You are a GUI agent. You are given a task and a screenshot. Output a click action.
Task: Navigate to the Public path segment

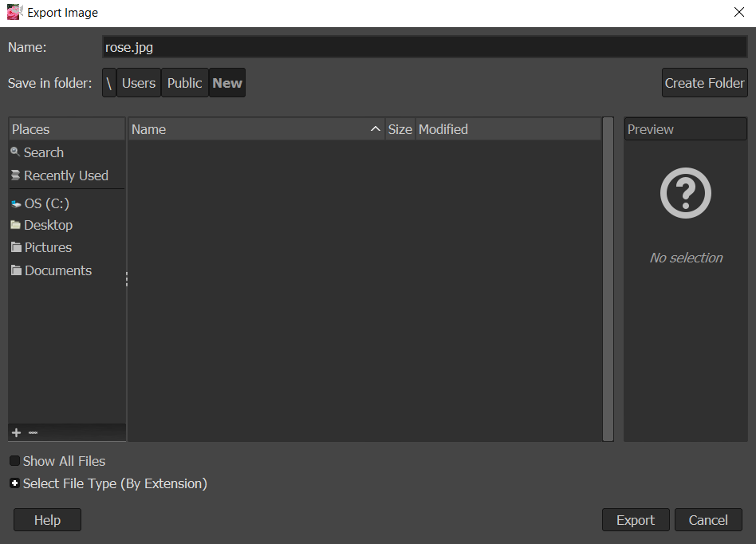185,83
